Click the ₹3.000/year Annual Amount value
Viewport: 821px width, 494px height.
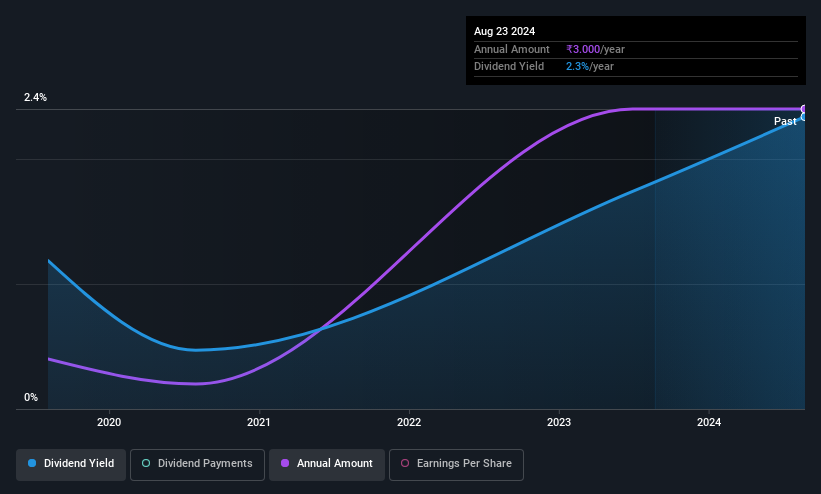tap(595, 49)
